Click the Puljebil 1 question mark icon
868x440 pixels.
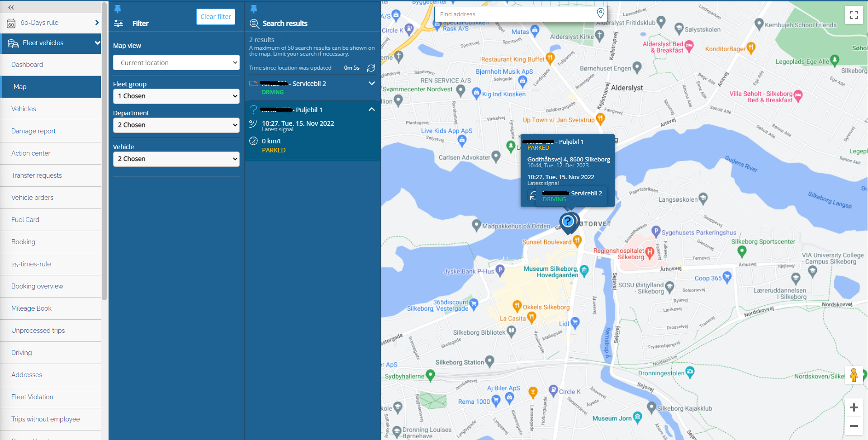(254, 109)
